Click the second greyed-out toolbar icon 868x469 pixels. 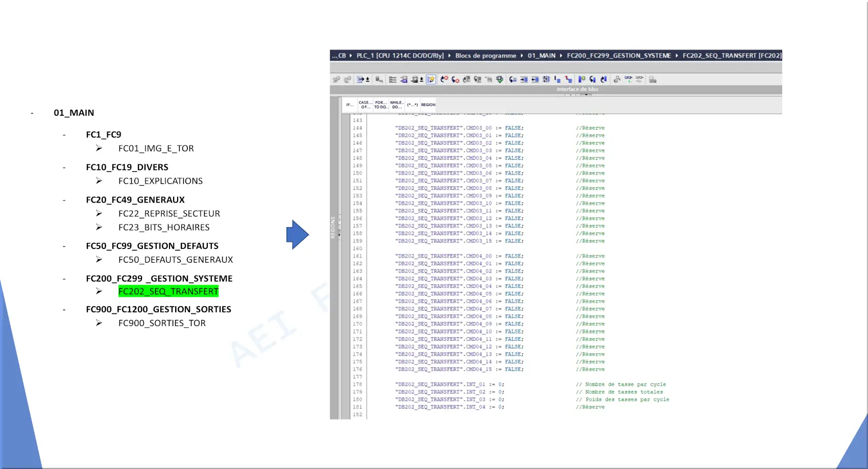tap(347, 80)
